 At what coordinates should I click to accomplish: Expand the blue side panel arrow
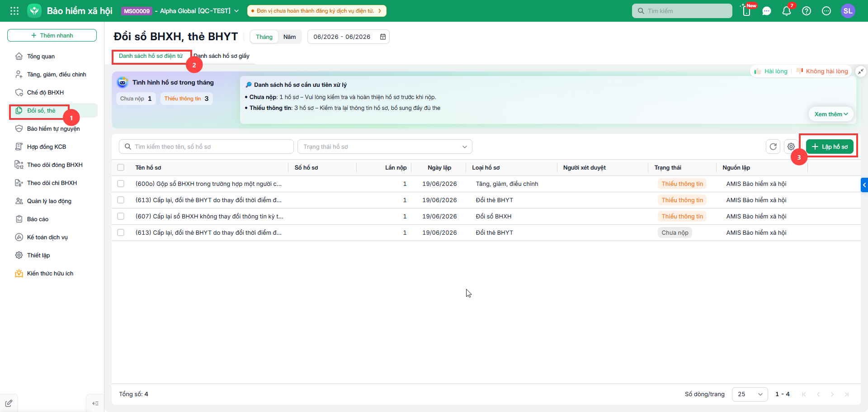pos(864,185)
